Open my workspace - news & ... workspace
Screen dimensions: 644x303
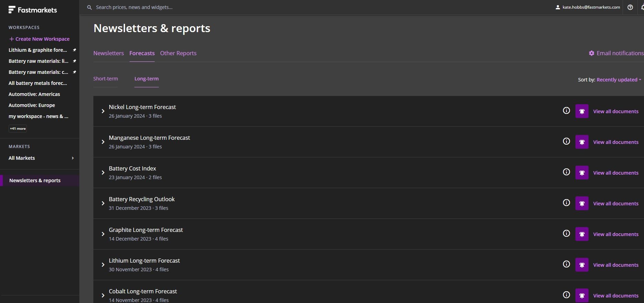point(39,116)
